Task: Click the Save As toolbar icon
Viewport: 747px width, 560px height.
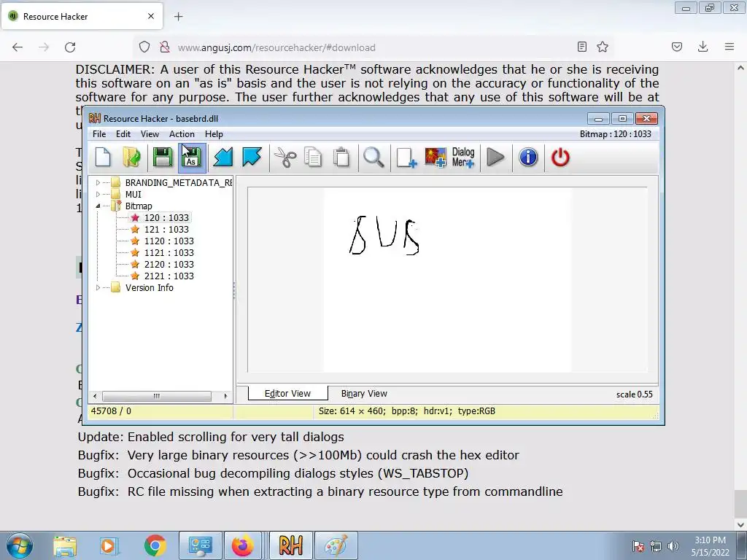Action: click(x=192, y=157)
